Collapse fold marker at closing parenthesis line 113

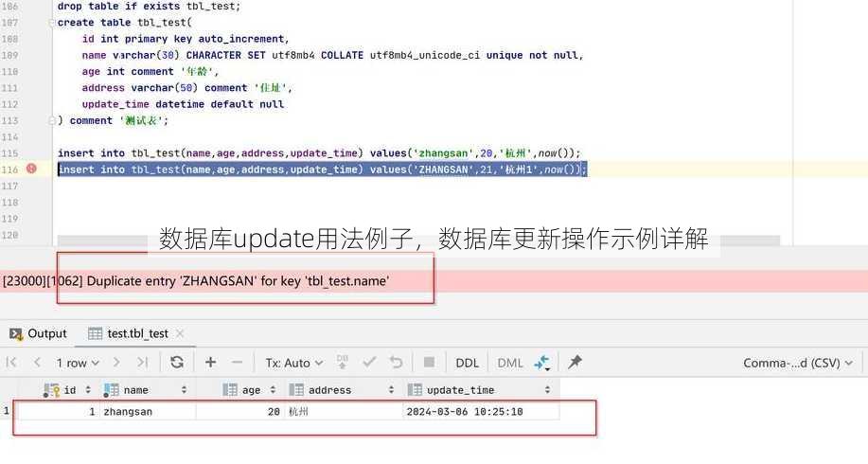(x=51, y=120)
